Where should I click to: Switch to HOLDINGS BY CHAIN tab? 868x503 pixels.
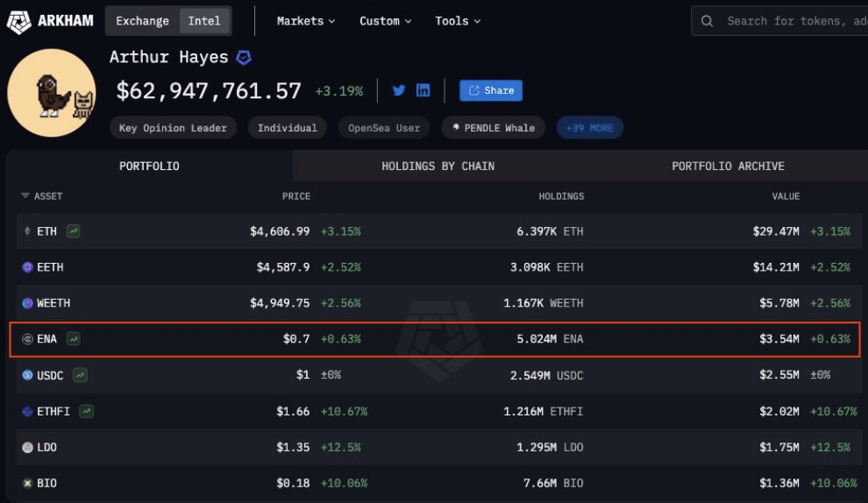[438, 166]
